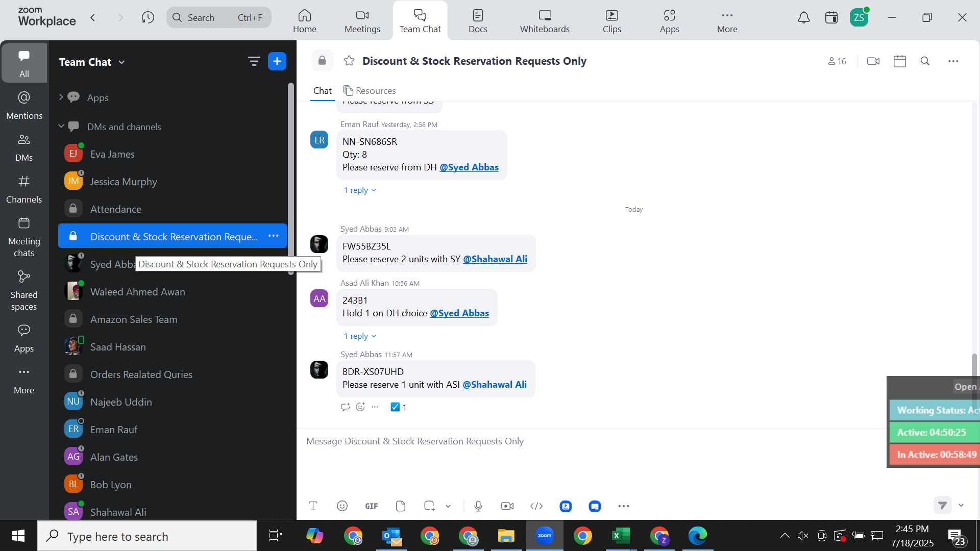Select Channels in the left rail
Viewport: 980px width, 551px height.
click(24, 189)
